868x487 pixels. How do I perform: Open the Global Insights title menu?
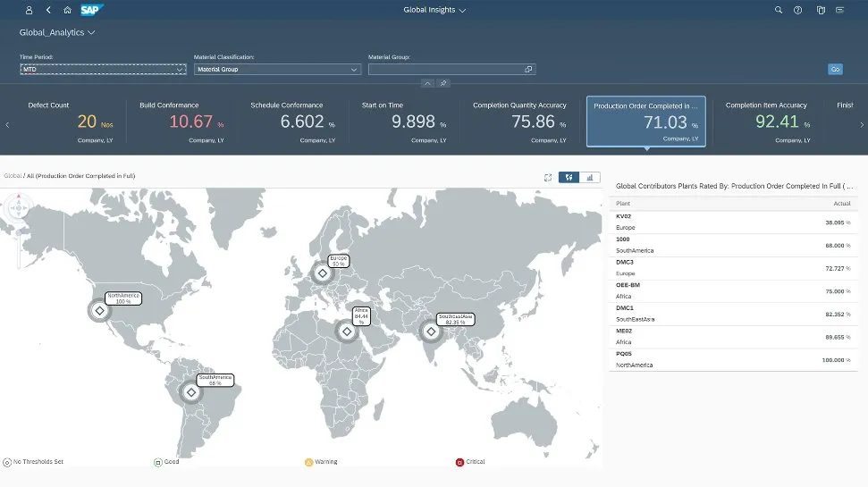tap(435, 11)
